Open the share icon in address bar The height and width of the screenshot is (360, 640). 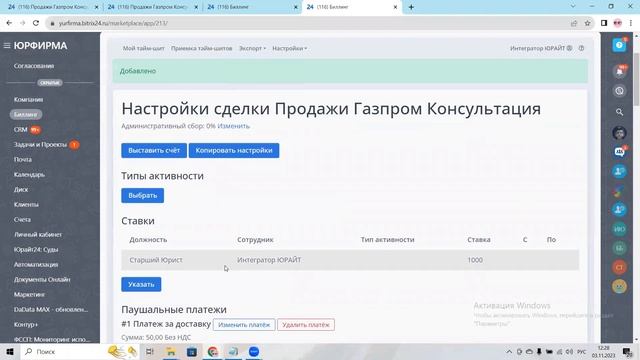tap(574, 23)
